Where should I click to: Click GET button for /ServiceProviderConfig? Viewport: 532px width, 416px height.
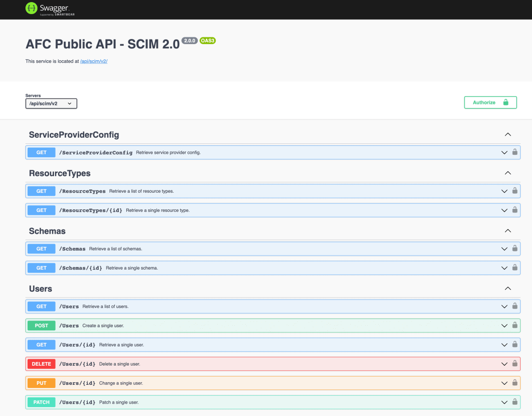click(42, 153)
